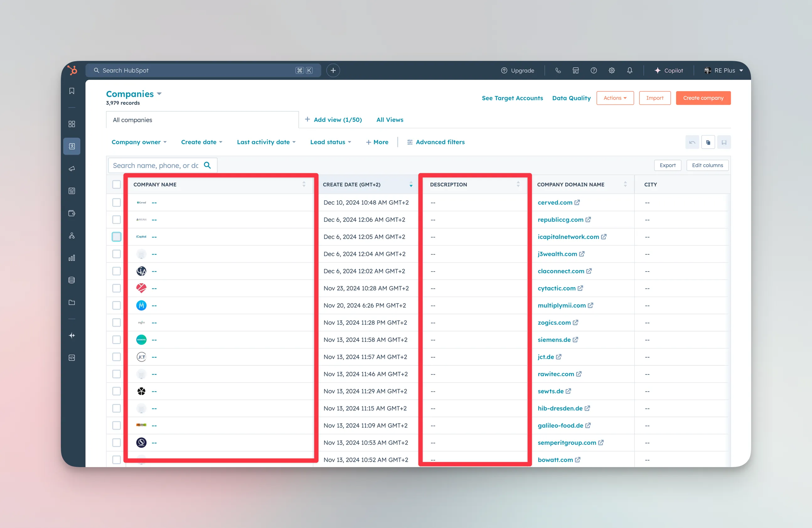Open Data Quality link
Screen dimensions: 812x528
[x=571, y=98]
